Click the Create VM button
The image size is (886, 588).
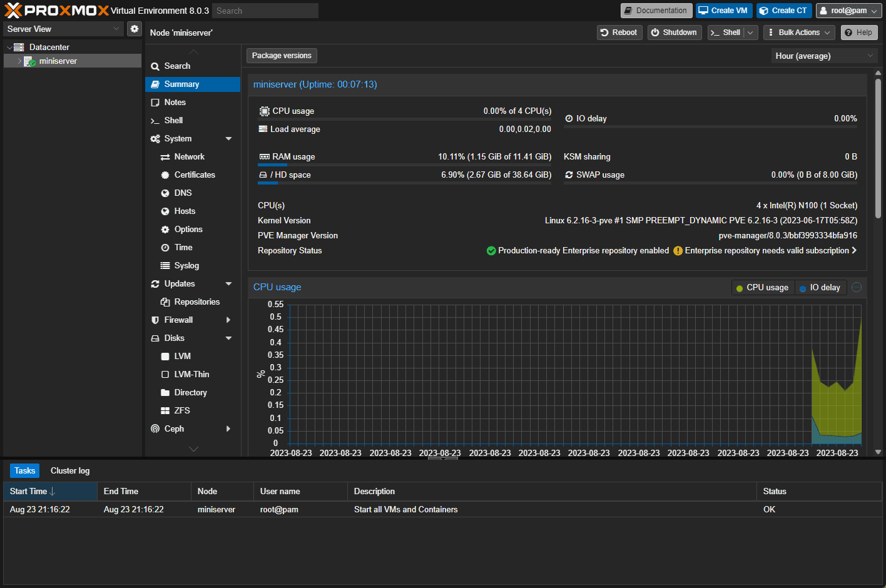(723, 11)
